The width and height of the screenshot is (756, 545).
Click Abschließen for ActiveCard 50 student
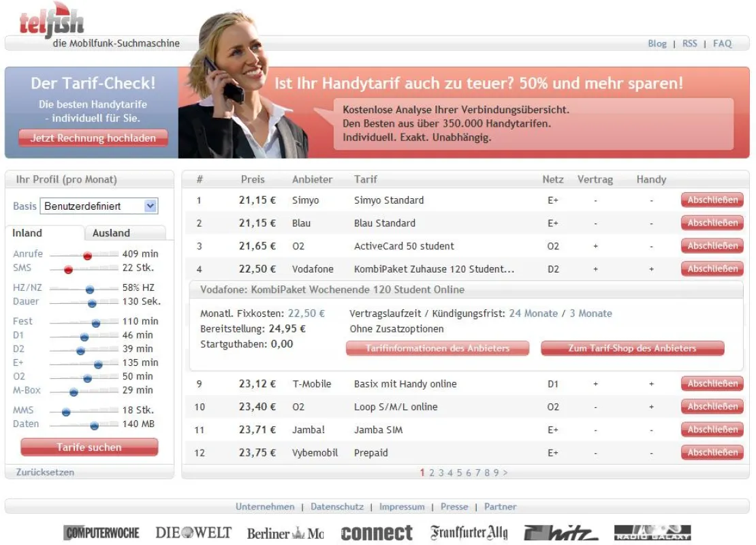click(712, 245)
